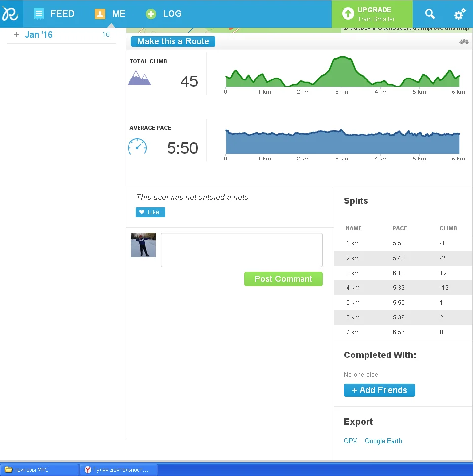Click the Add Friends button
This screenshot has height=476, width=473.
(x=379, y=390)
